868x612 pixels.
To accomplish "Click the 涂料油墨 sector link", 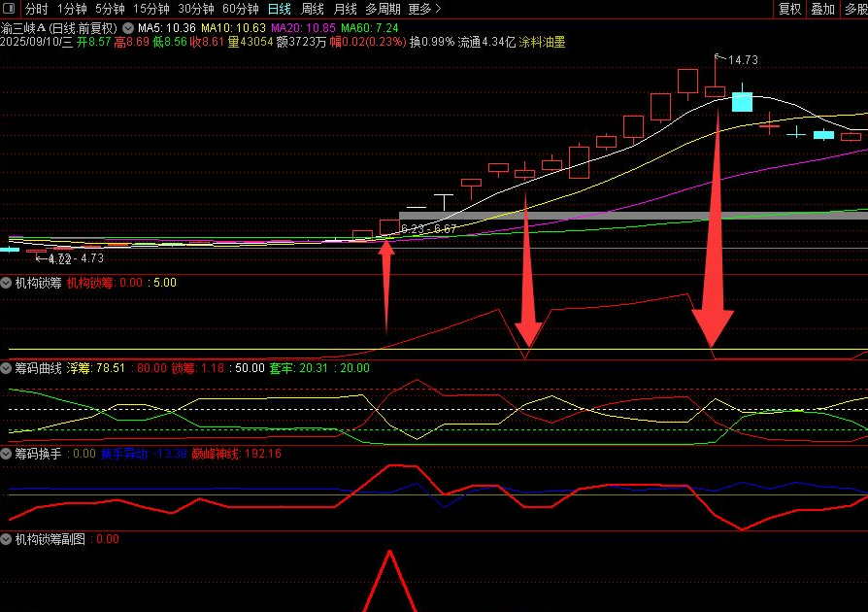I will coord(542,43).
